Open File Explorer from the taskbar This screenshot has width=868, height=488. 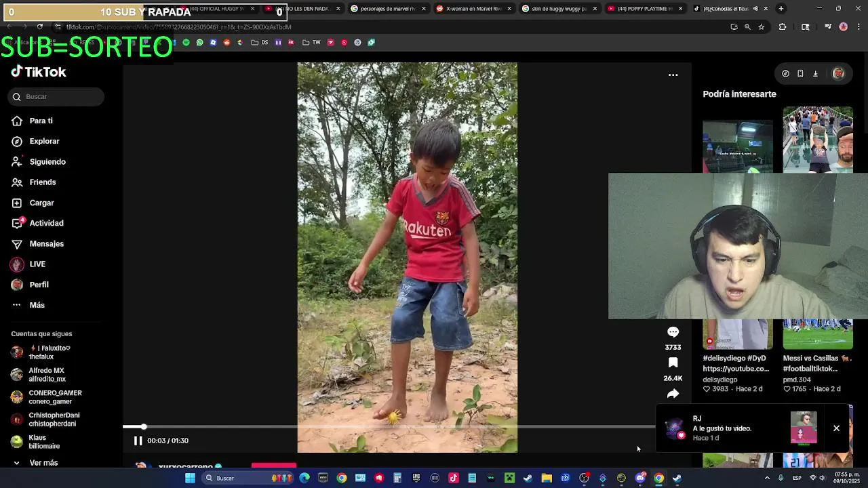[547, 478]
